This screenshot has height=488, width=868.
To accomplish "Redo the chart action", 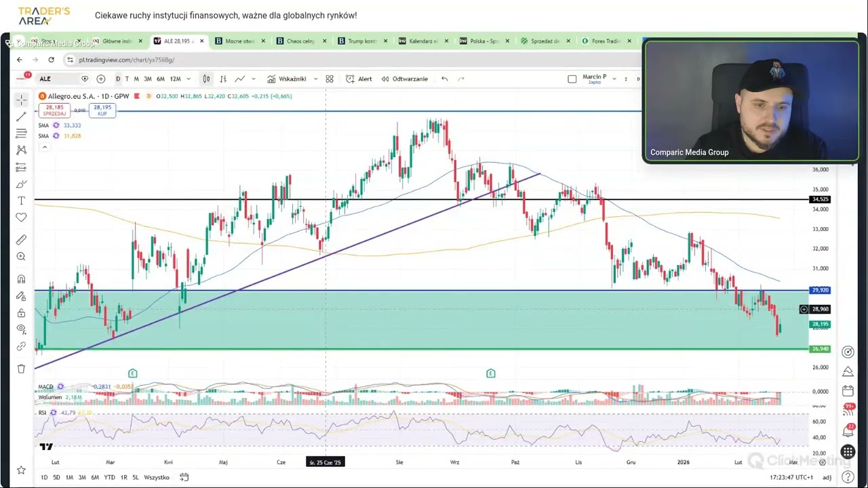I will point(461,79).
